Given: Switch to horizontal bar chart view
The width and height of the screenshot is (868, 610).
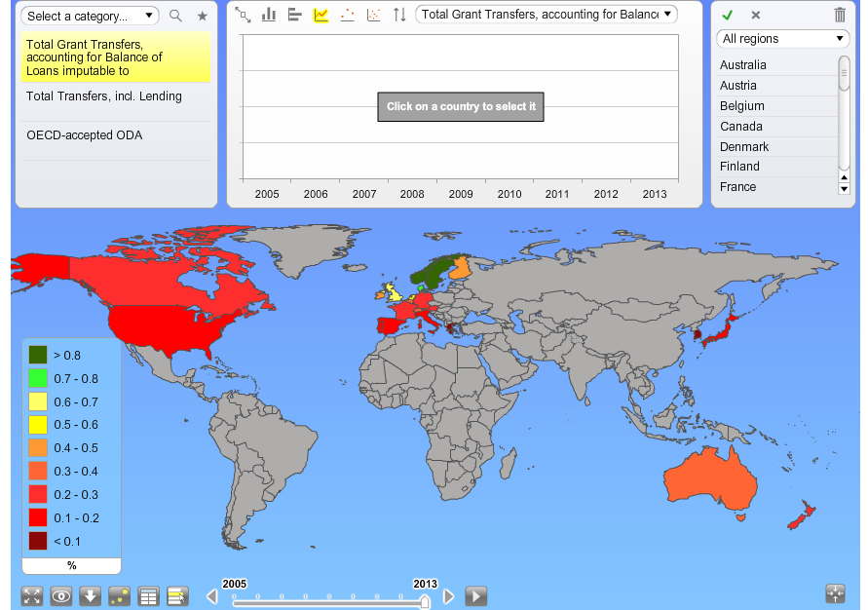Looking at the screenshot, I should (294, 15).
